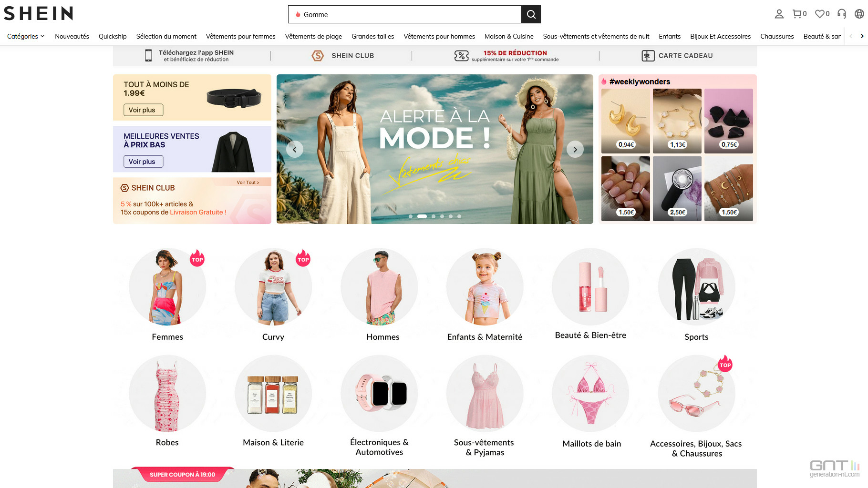
Task: Click Voir plus under Meilleures ventes
Action: [143, 162]
